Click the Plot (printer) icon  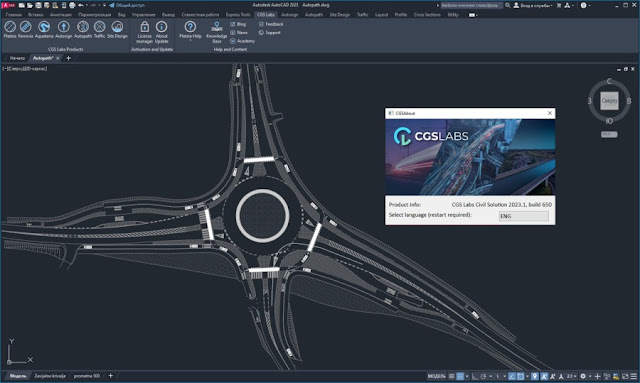click(72, 5)
